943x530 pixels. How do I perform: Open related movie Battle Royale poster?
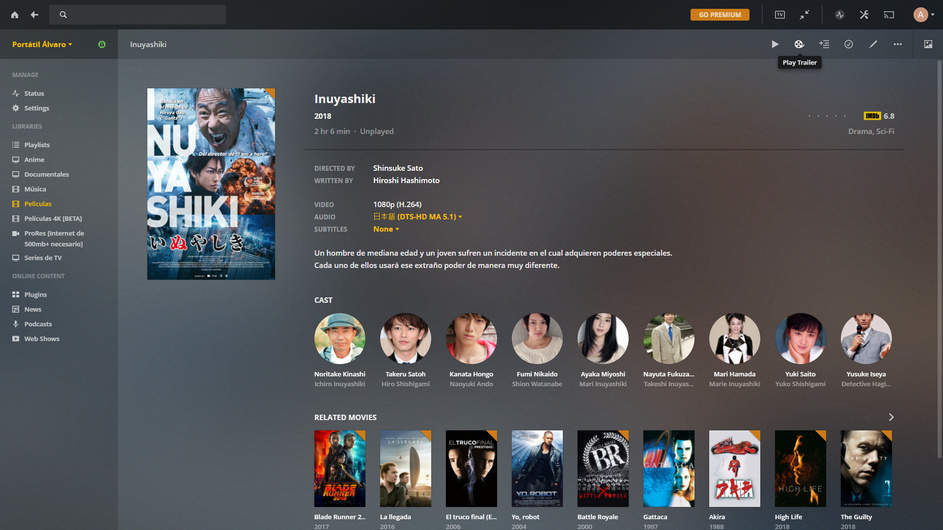coord(603,468)
